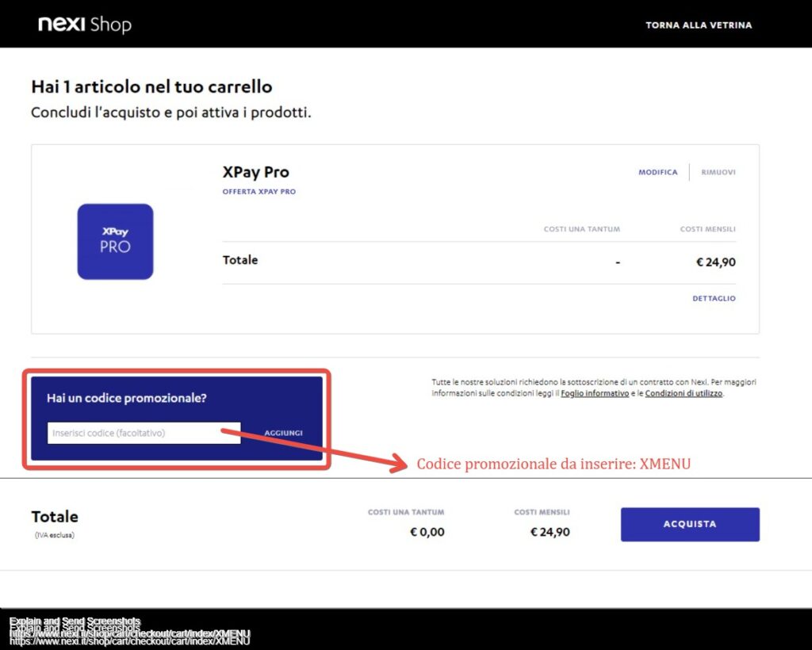Click the Costi mensili column header in the product card

pyautogui.click(x=707, y=229)
